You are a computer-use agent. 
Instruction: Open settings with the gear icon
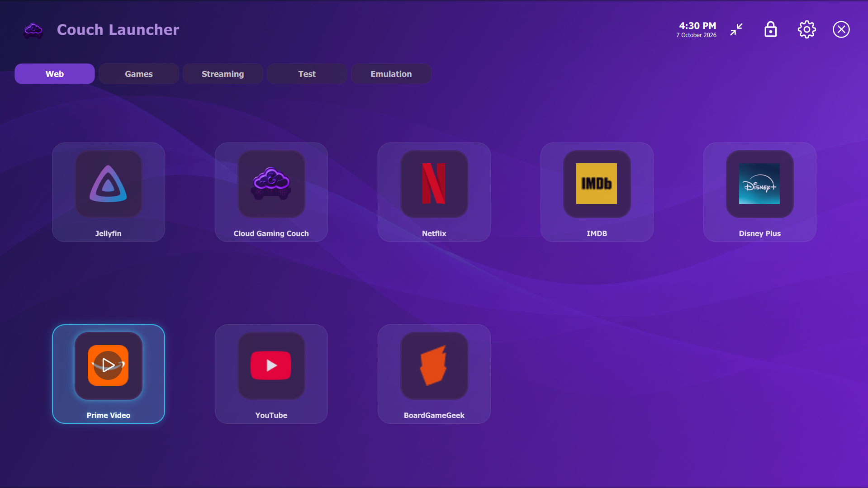tap(806, 29)
